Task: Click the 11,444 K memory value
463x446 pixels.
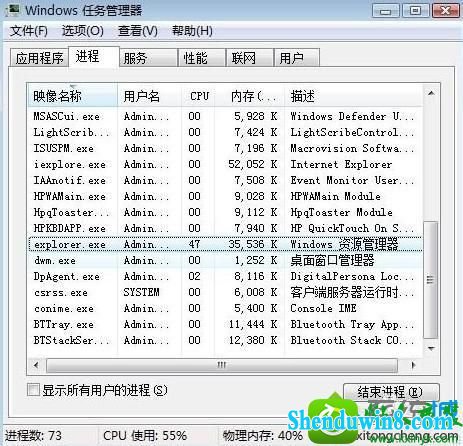Action: (x=253, y=324)
